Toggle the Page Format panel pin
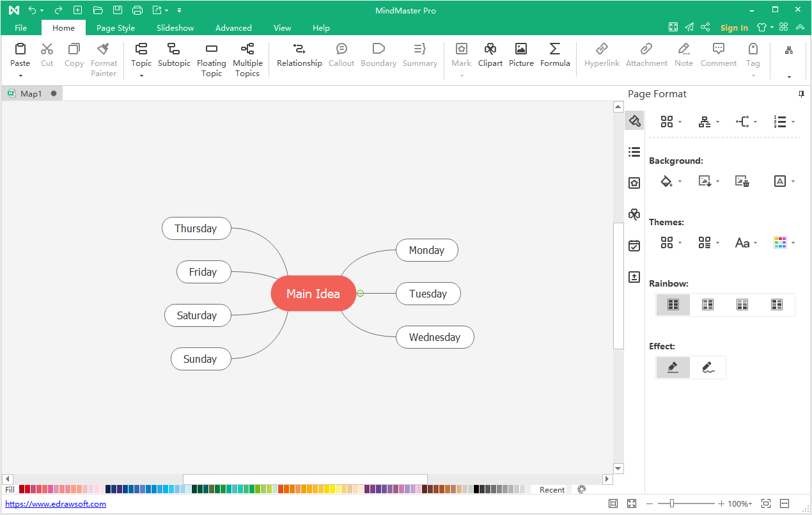The image size is (812, 515). point(800,93)
